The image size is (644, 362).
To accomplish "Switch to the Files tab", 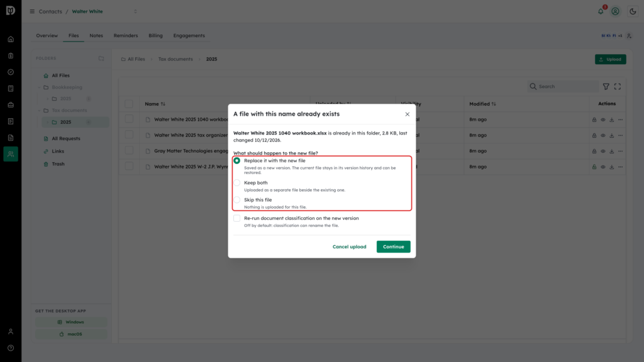I will tap(74, 36).
